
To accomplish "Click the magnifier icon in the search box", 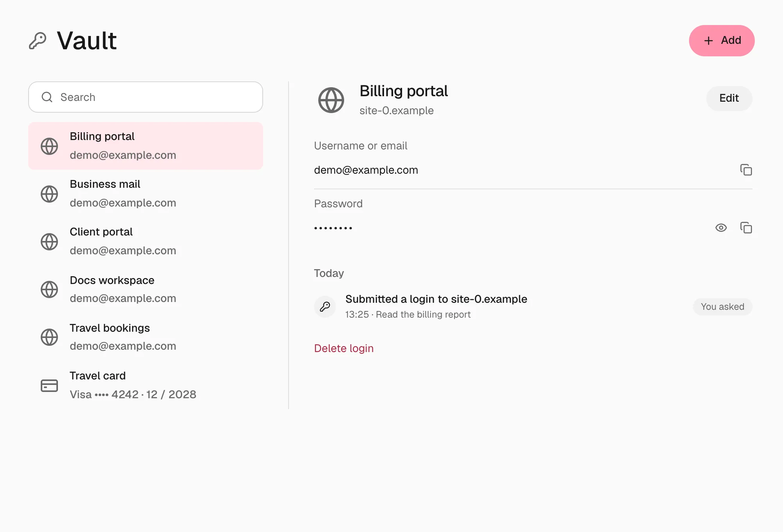I will point(47,97).
